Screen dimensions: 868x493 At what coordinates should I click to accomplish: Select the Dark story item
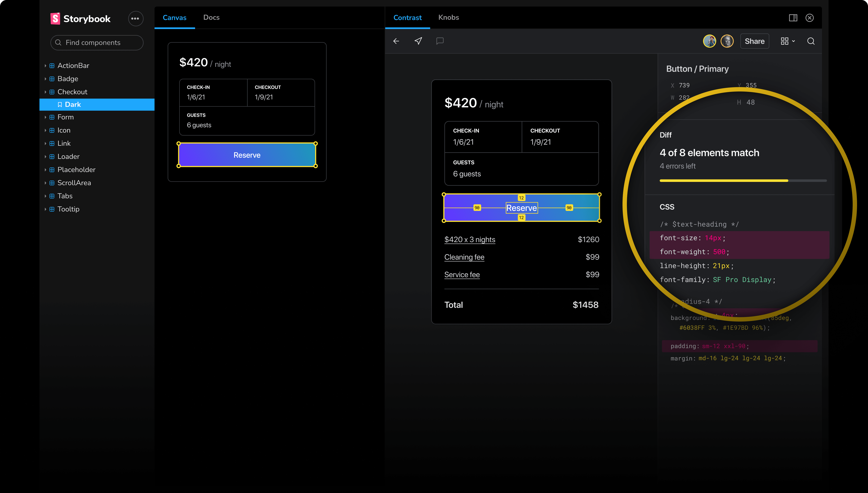(x=73, y=104)
